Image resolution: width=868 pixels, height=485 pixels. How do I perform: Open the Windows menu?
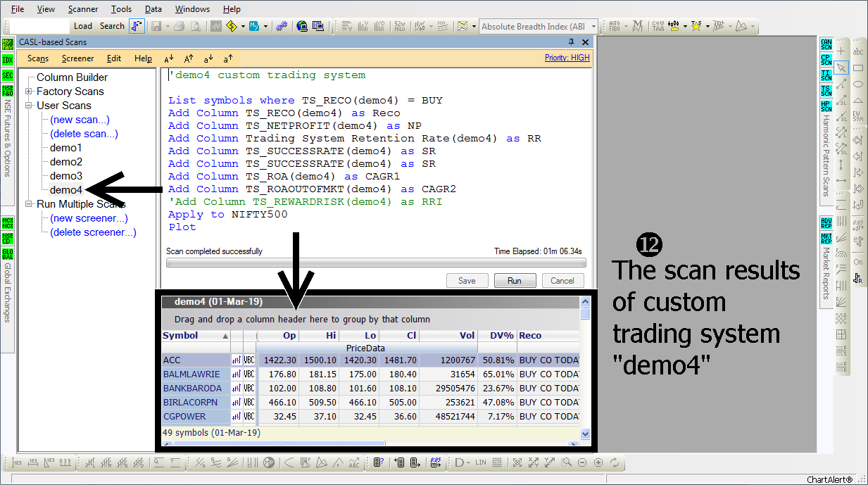(x=192, y=9)
